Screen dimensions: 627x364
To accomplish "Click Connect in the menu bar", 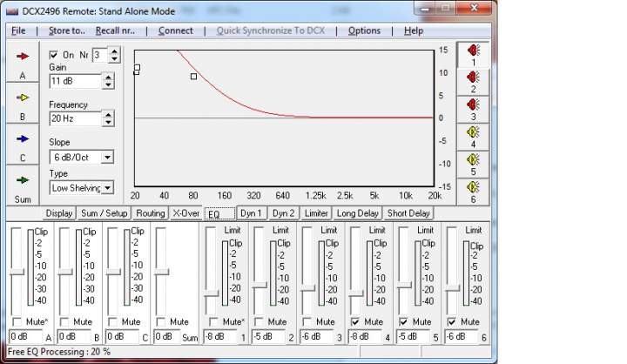I will tap(176, 30).
